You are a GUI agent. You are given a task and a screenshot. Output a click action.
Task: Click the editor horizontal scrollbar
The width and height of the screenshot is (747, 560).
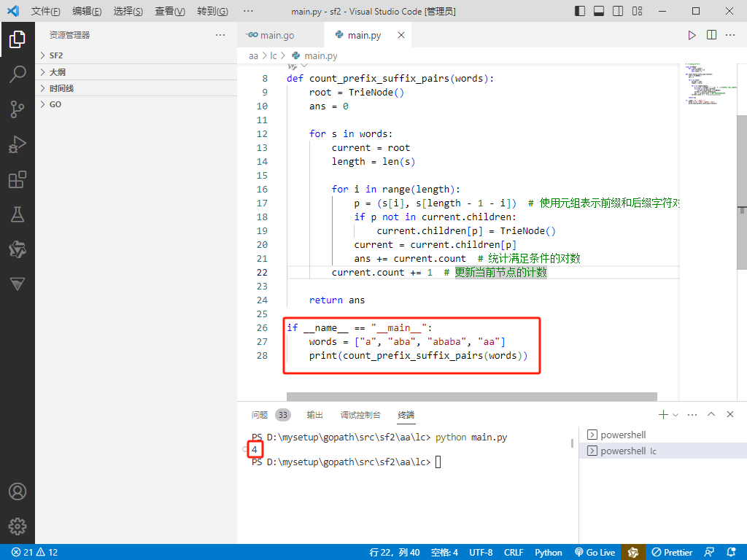coord(472,397)
